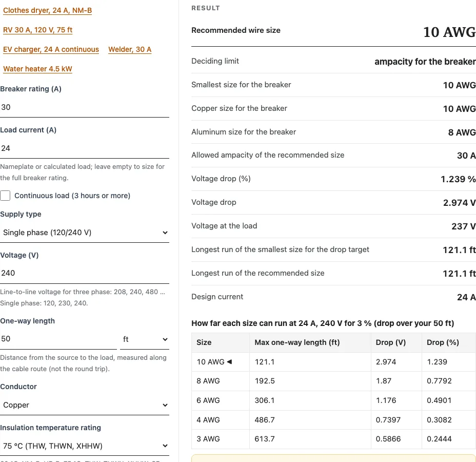This screenshot has height=462, width=476.
Task: Click the 4 AWG row label
Action: pos(208,420)
